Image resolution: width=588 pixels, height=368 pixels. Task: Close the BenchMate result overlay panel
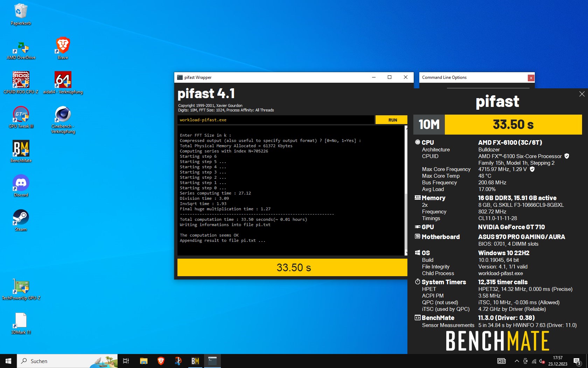click(x=582, y=94)
